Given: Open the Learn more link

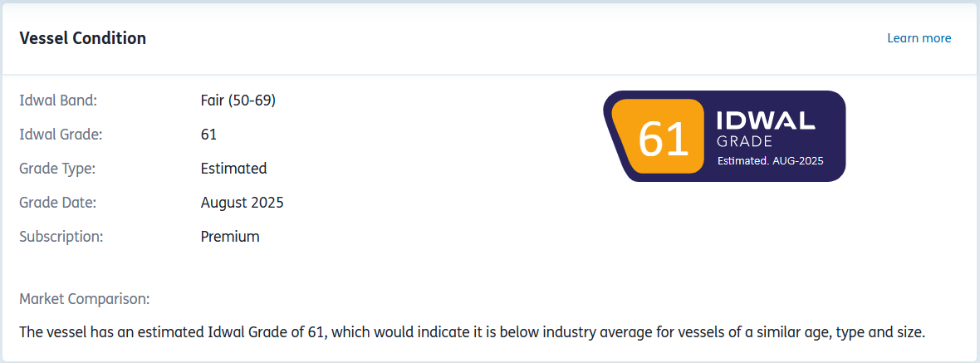Looking at the screenshot, I should [919, 38].
